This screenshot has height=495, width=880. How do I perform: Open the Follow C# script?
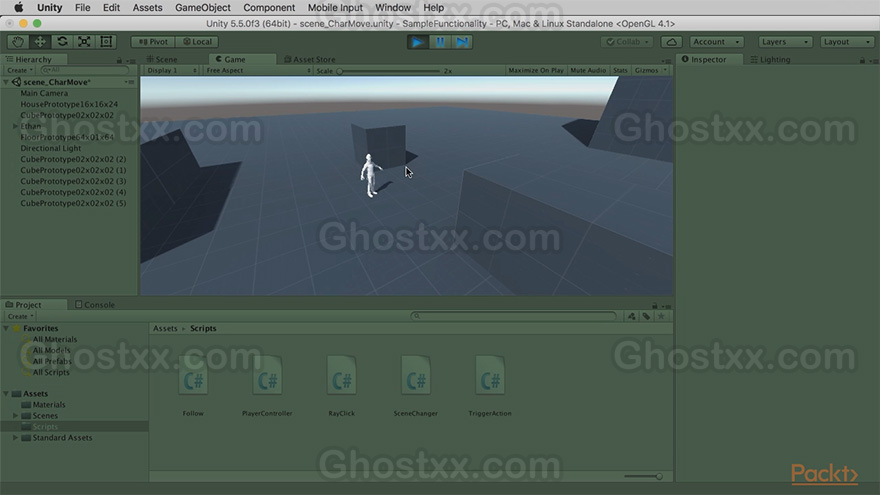193,385
